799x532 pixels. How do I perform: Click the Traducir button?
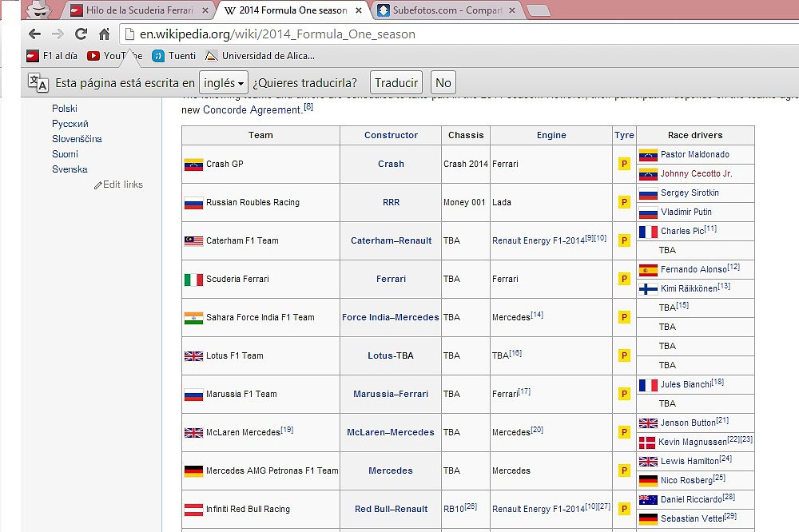(x=396, y=82)
